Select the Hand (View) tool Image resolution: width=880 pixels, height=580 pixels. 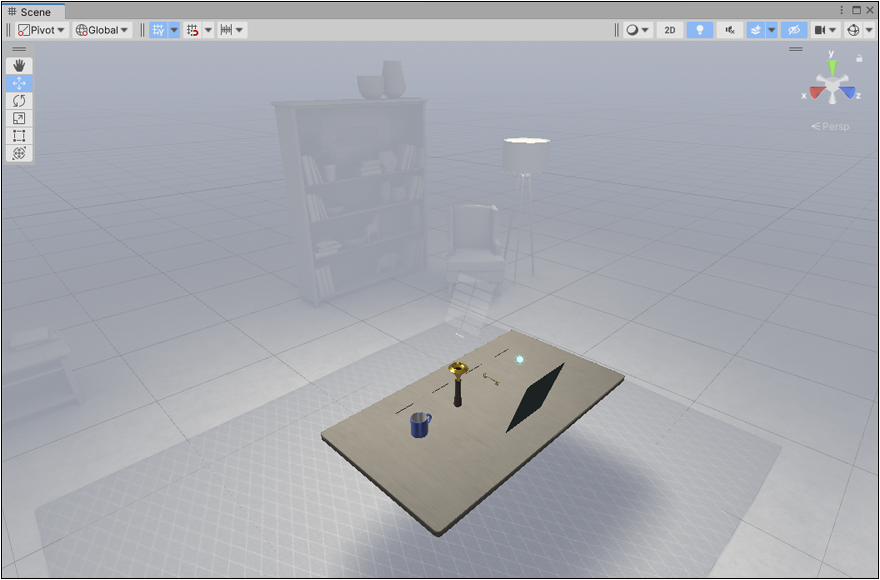pos(19,66)
